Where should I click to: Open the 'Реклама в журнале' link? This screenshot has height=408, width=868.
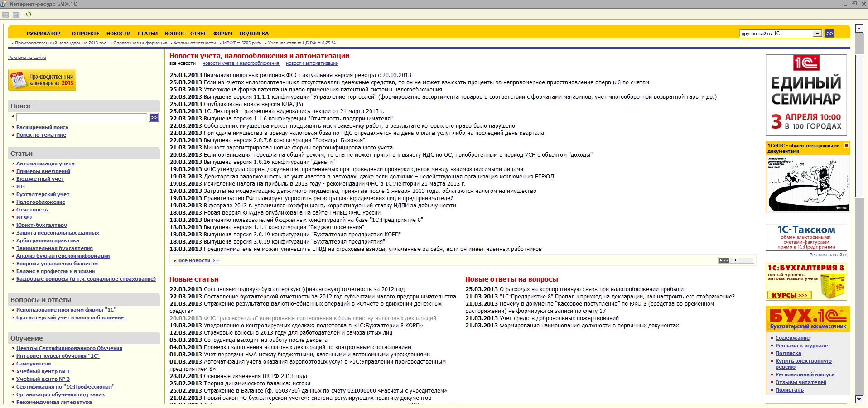coord(802,346)
